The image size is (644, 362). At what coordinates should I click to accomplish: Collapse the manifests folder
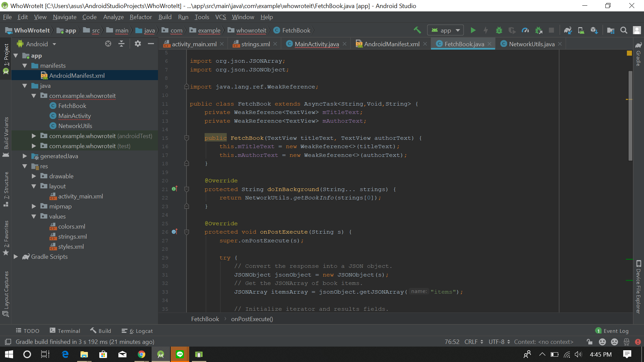click(x=24, y=65)
